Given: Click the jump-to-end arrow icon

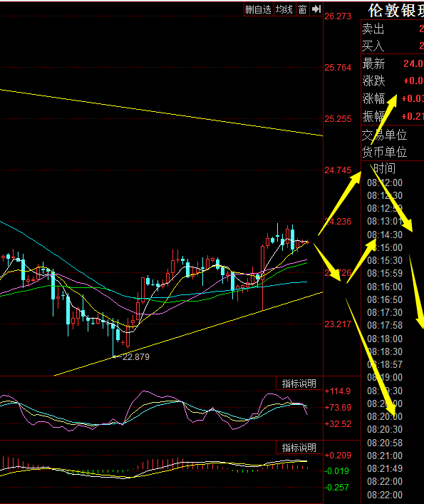Looking at the screenshot, I should [316, 9].
